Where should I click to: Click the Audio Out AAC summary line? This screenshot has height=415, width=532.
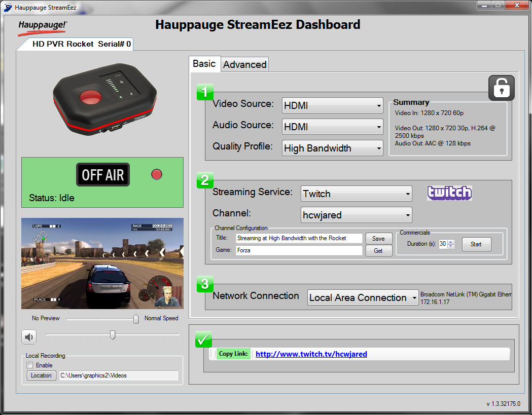click(x=433, y=143)
